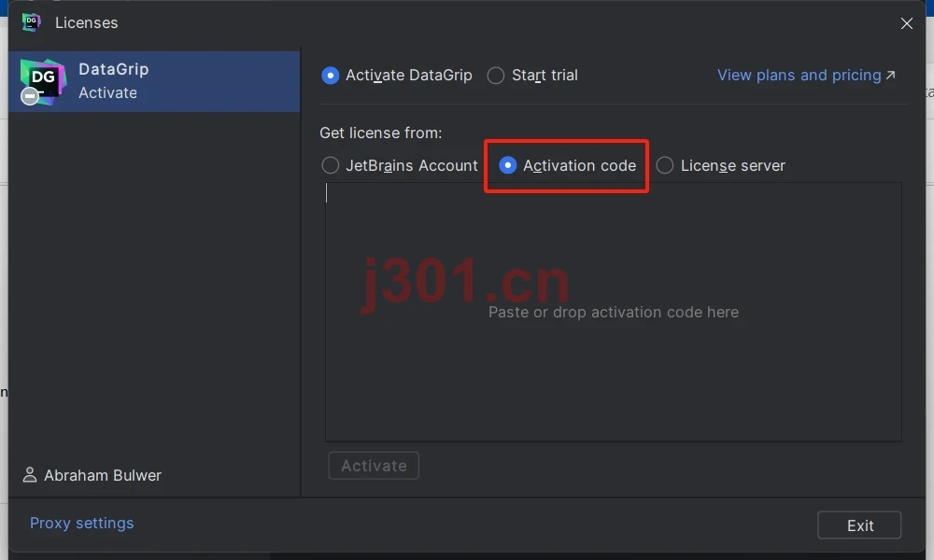Pick the License server radio option

coord(665,165)
